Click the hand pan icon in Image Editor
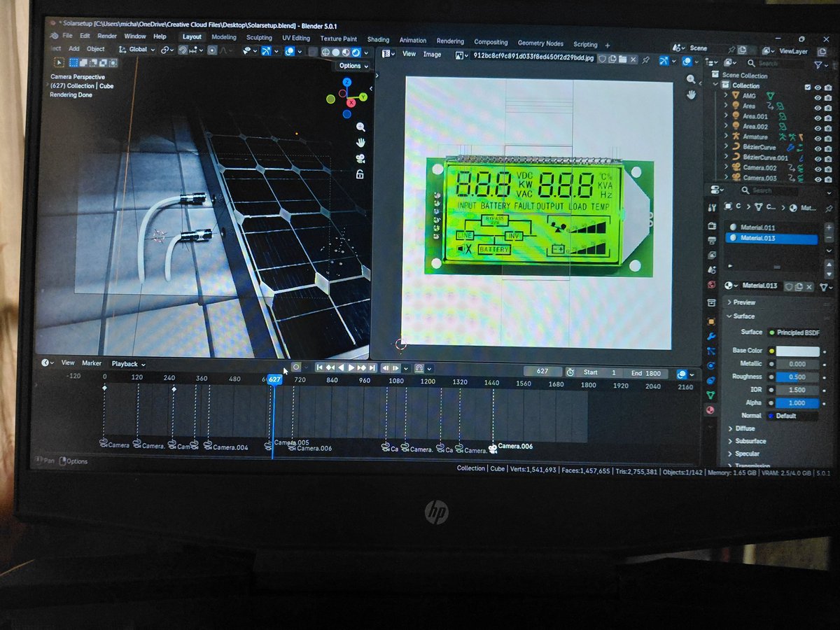Viewport: 840px width, 630px height. 691,95
